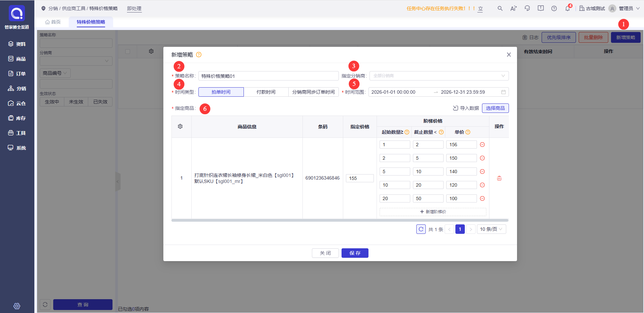The image size is (644, 313).
Task: Click the horizontal scrollbar under product table
Action: tap(340, 220)
